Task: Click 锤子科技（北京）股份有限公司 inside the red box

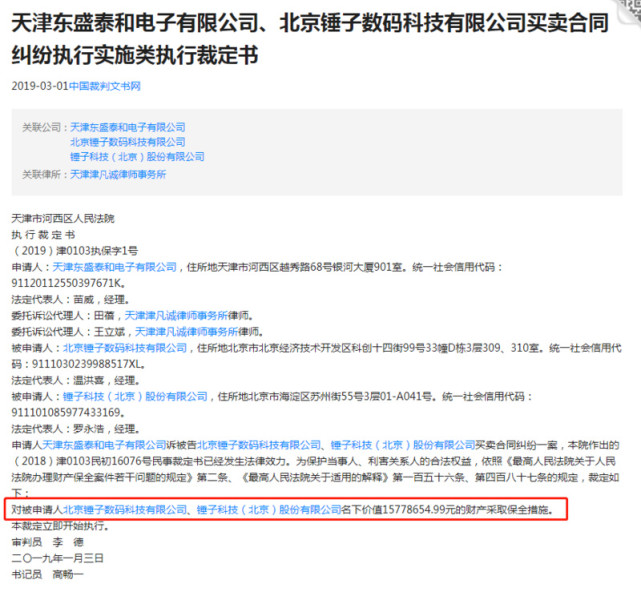Action: pyautogui.click(x=269, y=510)
